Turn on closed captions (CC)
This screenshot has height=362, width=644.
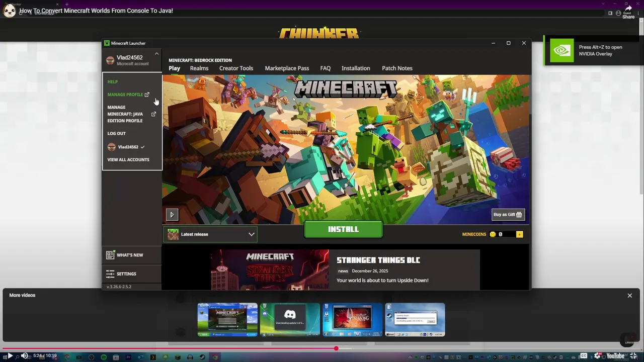(x=584, y=356)
